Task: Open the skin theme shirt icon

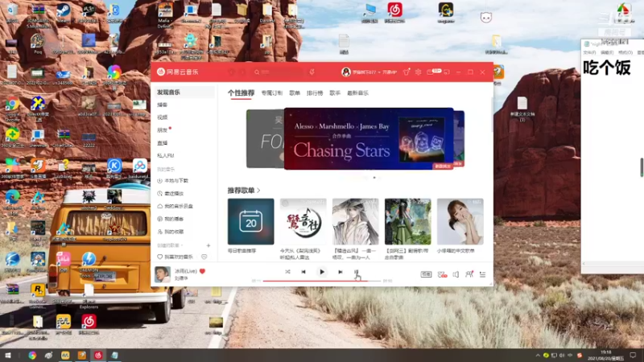Action: coord(407,72)
